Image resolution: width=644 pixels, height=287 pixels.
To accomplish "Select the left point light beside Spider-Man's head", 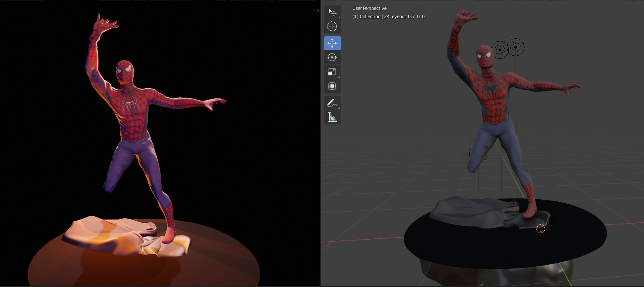I will click(500, 50).
